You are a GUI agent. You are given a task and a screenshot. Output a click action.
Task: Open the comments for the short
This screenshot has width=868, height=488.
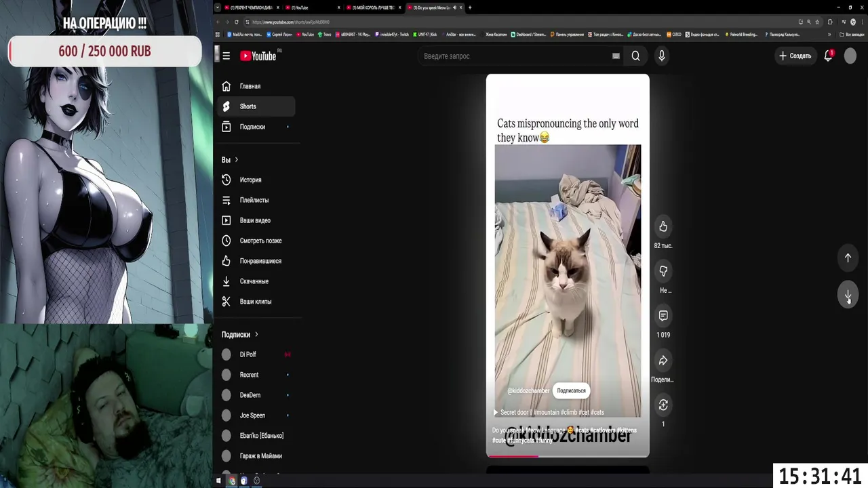coord(663,316)
